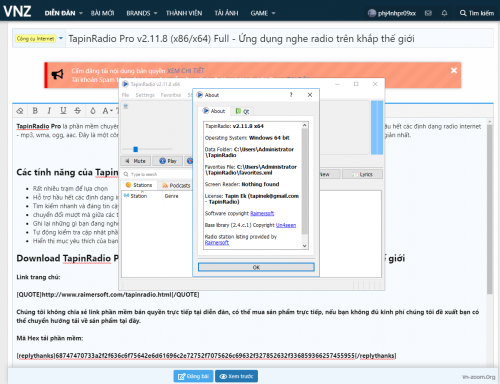
Task: Click the heading 'Link trang chủ:'
Action: (x=38, y=277)
